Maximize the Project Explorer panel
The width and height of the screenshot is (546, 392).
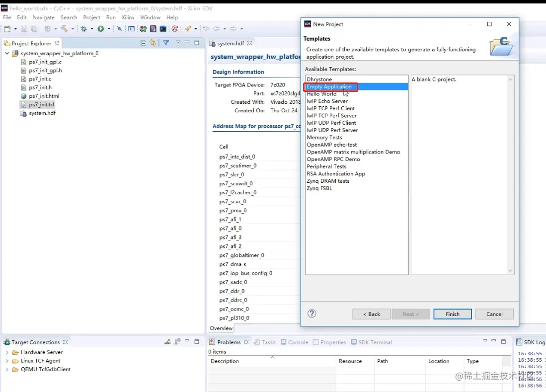tap(197, 43)
